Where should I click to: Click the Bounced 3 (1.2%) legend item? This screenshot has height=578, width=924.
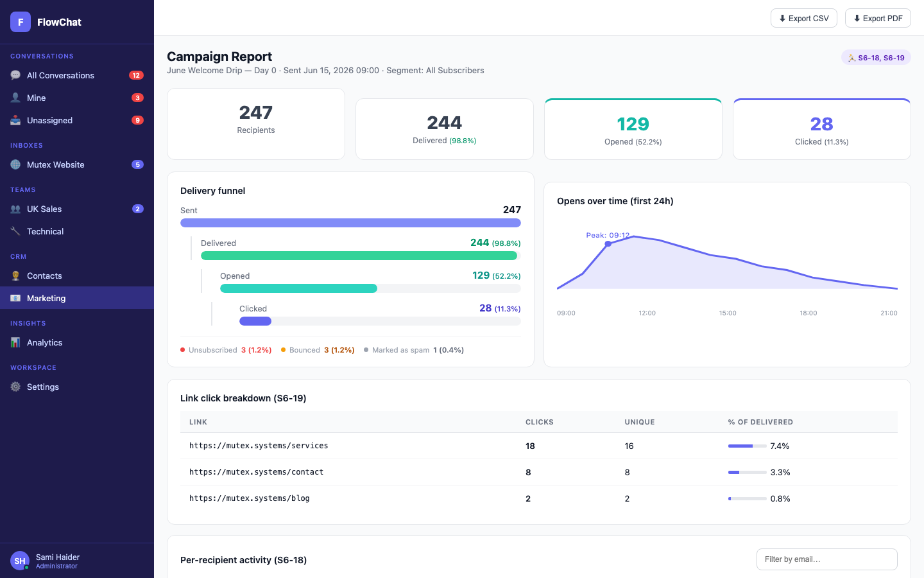[318, 350]
